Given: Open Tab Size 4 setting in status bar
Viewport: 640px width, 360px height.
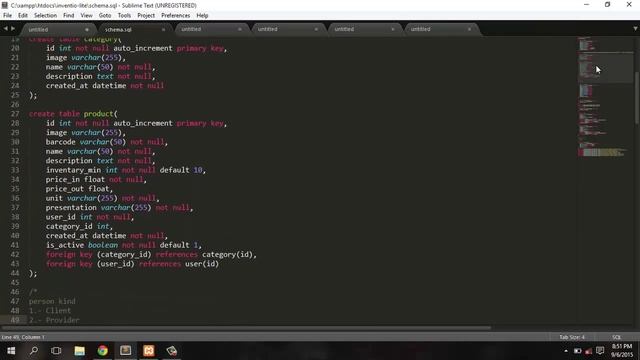Looking at the screenshot, I should 572,337.
